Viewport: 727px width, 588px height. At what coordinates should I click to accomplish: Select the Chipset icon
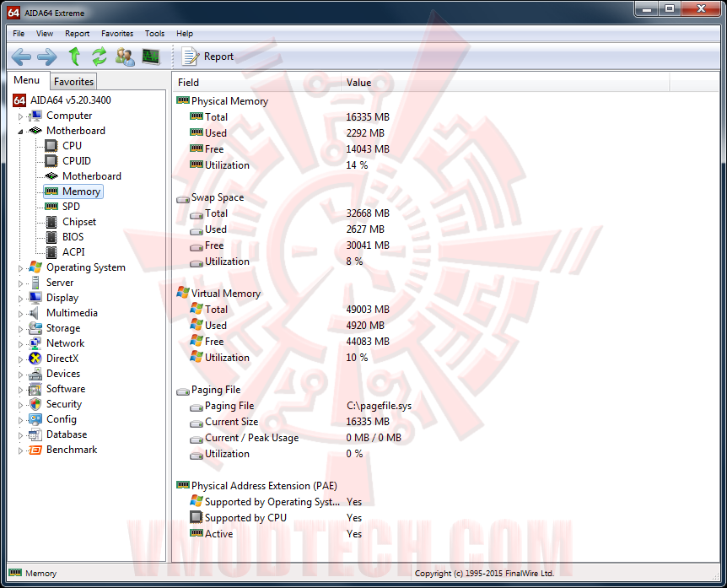pyautogui.click(x=51, y=222)
